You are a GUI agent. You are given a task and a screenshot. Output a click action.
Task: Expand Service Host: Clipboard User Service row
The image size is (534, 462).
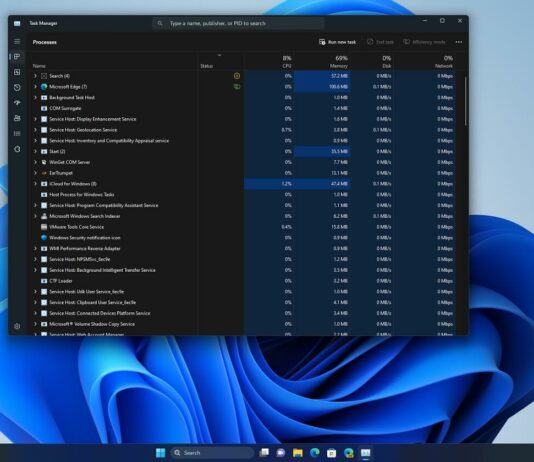tap(35, 302)
